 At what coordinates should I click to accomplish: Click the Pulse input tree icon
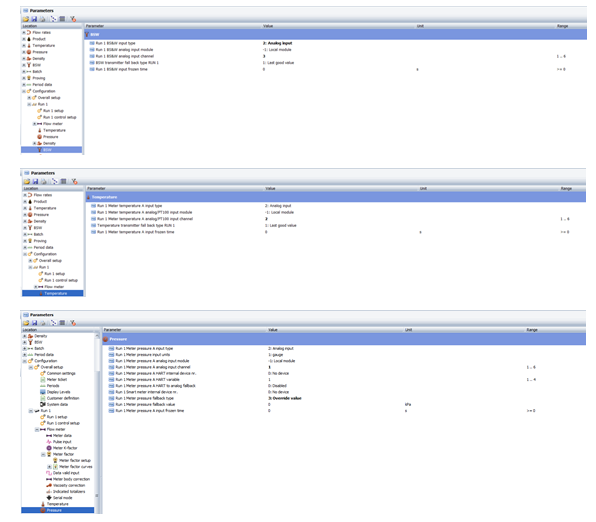tap(49, 442)
